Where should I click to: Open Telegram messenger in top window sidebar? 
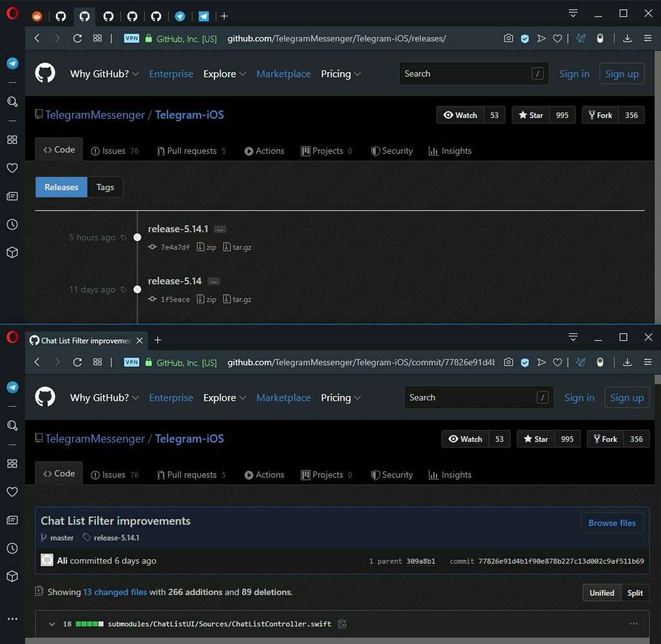[12, 63]
